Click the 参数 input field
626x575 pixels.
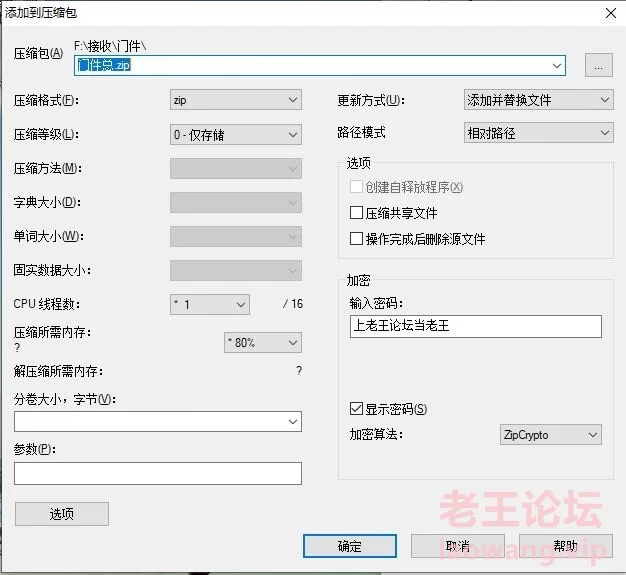[x=158, y=474]
